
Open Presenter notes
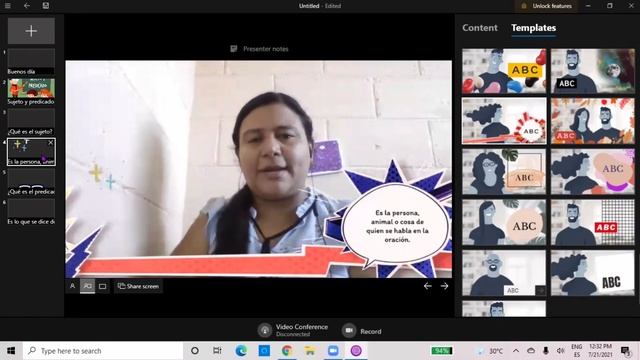(x=260, y=49)
